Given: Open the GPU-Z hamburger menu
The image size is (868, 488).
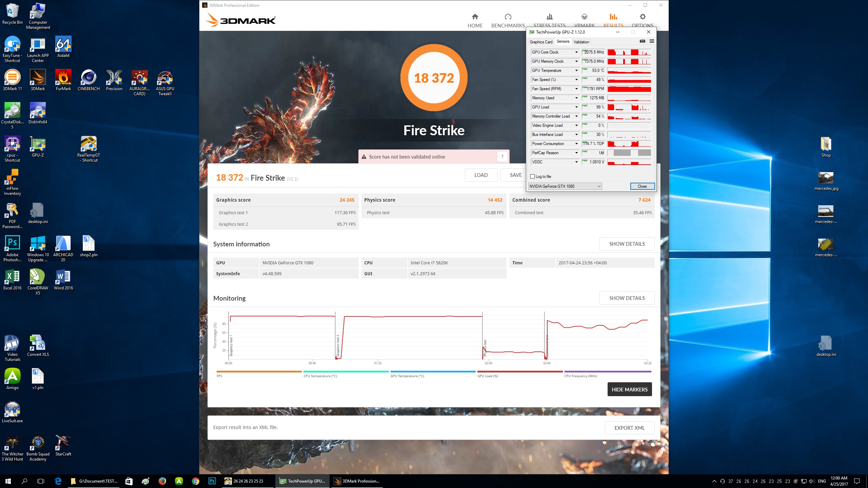Looking at the screenshot, I should [x=651, y=41].
